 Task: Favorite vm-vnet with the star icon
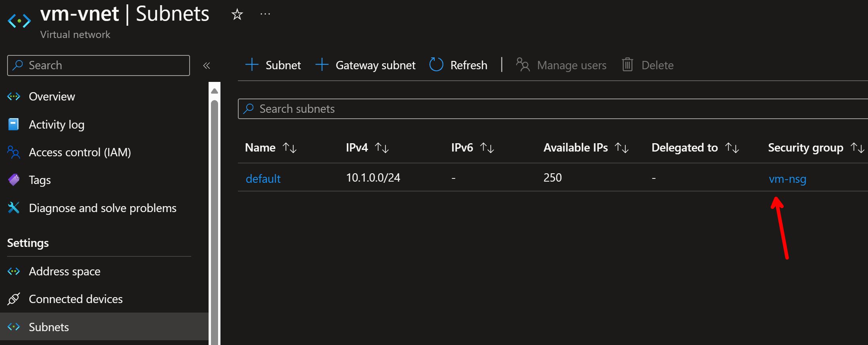(x=237, y=15)
